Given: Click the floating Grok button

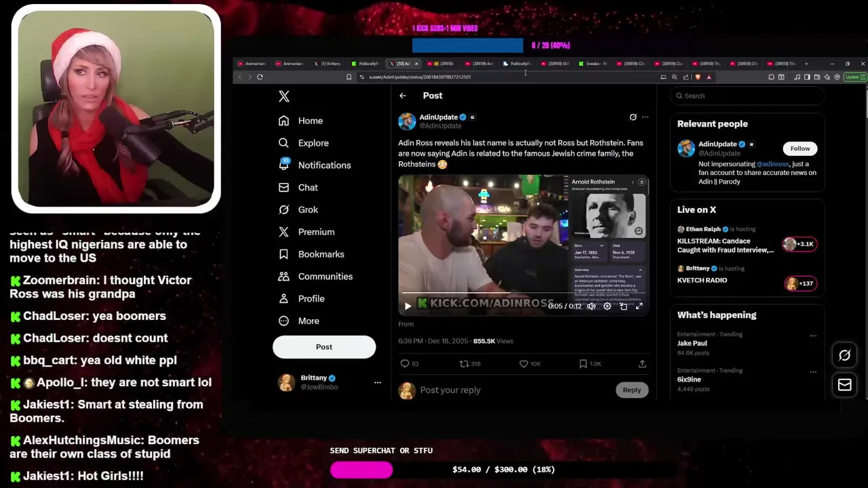Looking at the screenshot, I should [844, 355].
